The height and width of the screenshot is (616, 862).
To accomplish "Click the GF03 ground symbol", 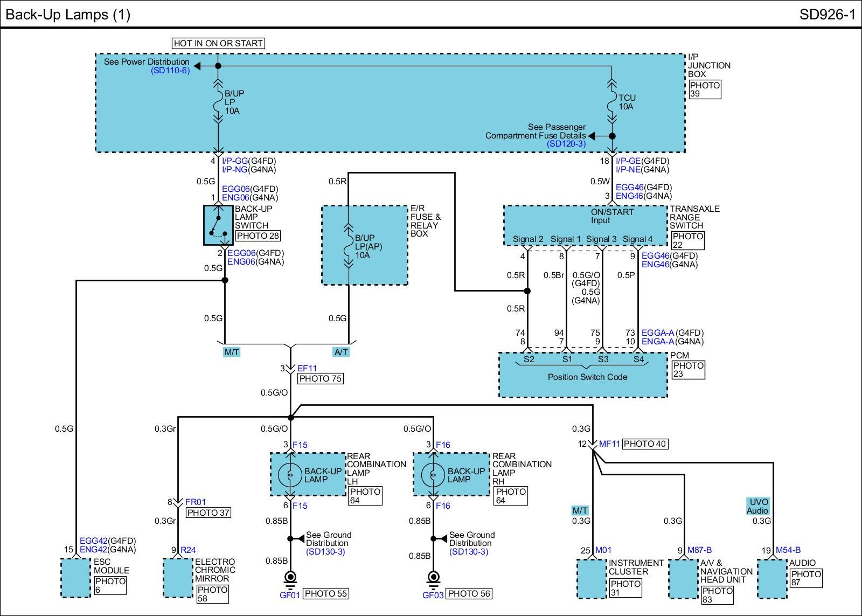I will point(433,579).
